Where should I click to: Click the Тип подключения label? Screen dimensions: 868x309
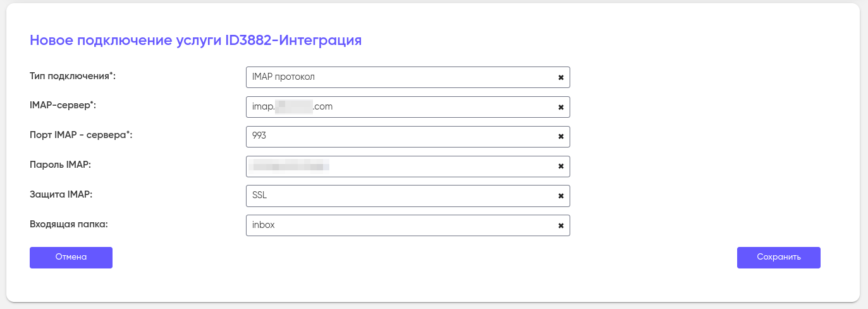pyautogui.click(x=73, y=76)
